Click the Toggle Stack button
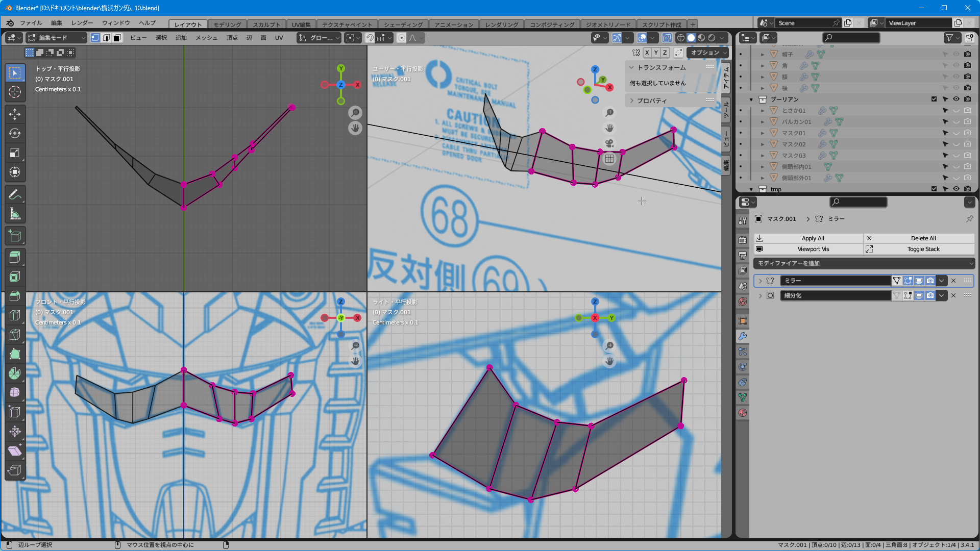Viewport: 980px width, 551px height. (x=923, y=249)
